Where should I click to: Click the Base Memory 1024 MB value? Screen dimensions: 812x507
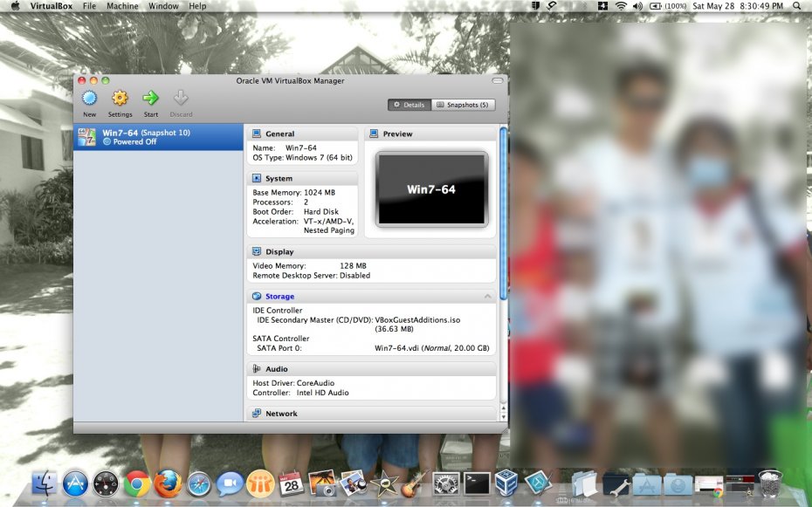pyautogui.click(x=320, y=193)
